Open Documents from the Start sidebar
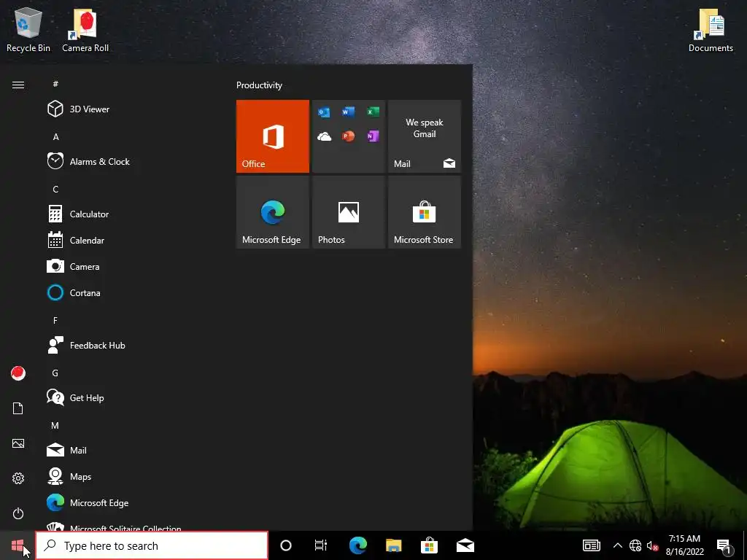The image size is (747, 560). click(x=18, y=408)
